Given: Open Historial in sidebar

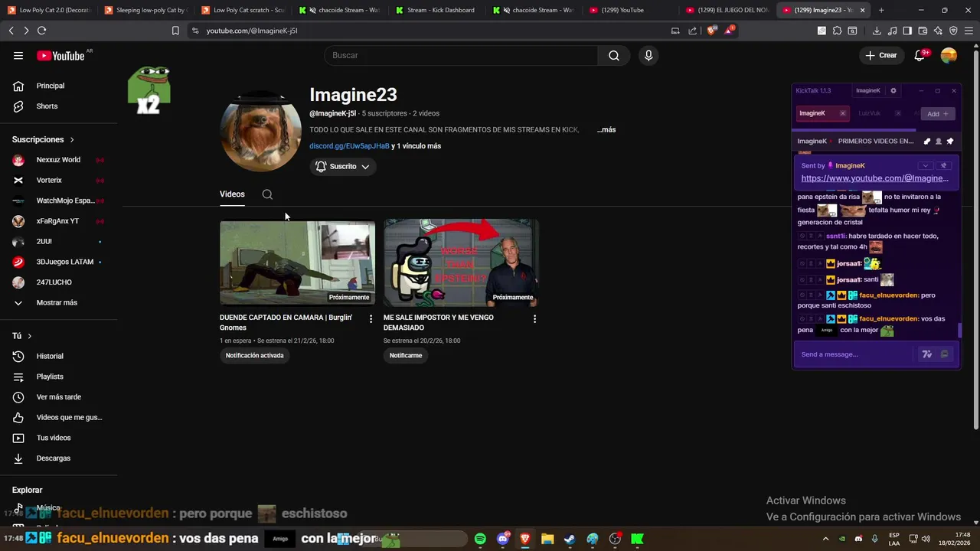Looking at the screenshot, I should point(50,356).
